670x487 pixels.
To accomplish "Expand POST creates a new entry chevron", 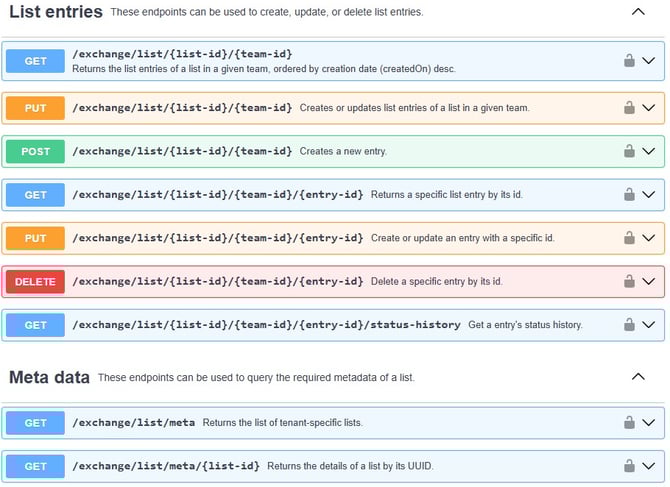I will (x=649, y=151).
